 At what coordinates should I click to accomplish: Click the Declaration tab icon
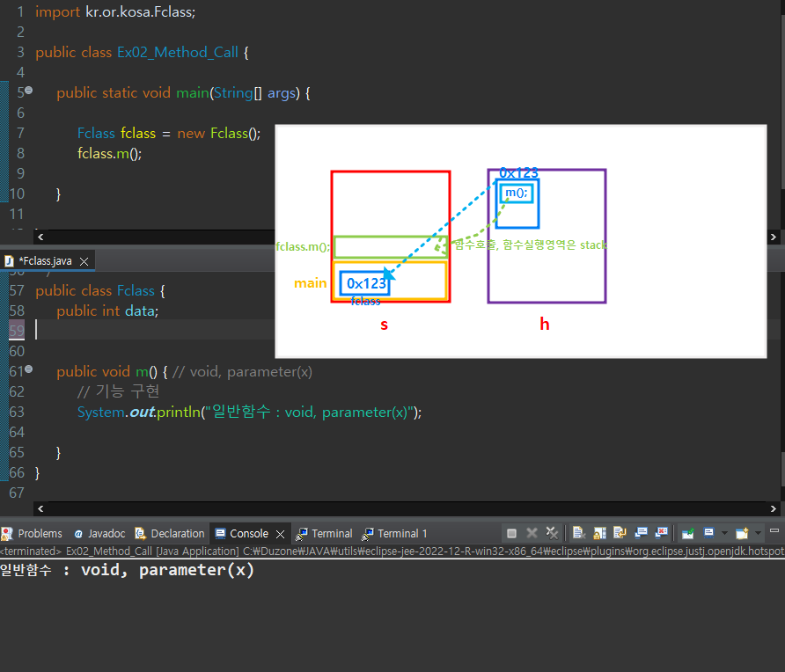pos(140,533)
